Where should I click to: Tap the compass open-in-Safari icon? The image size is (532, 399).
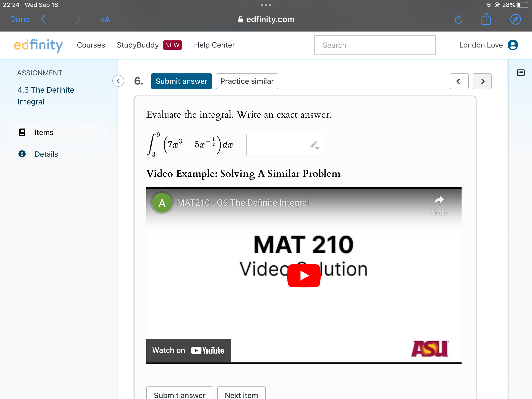point(515,19)
